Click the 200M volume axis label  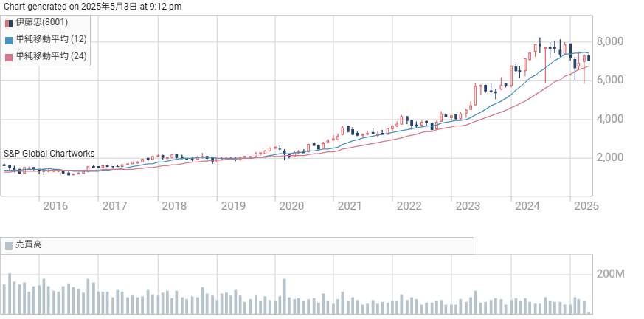coord(610,274)
